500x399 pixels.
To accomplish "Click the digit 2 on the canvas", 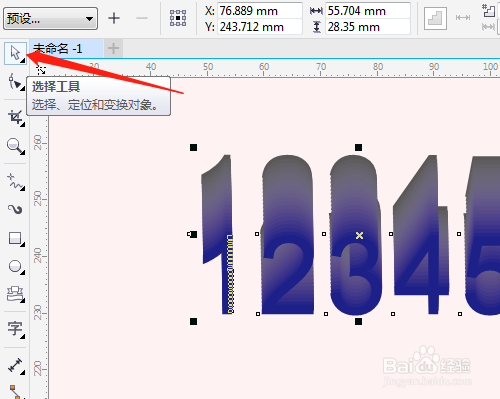I will tap(287, 234).
